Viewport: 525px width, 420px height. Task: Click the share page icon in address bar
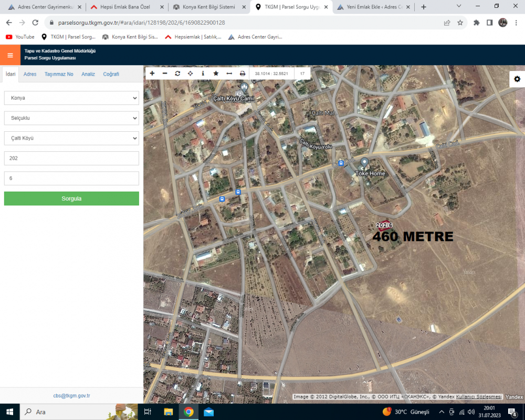pyautogui.click(x=447, y=23)
